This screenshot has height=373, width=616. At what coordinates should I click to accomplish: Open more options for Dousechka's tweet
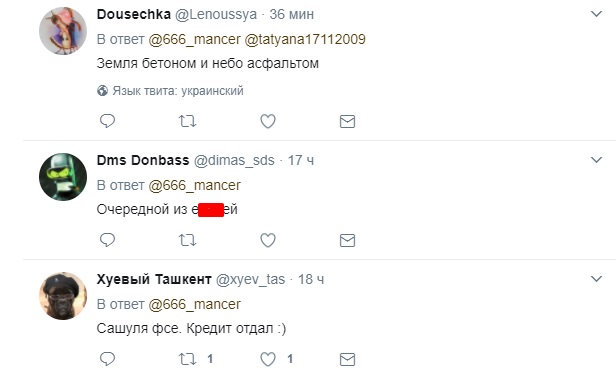pyautogui.click(x=596, y=14)
